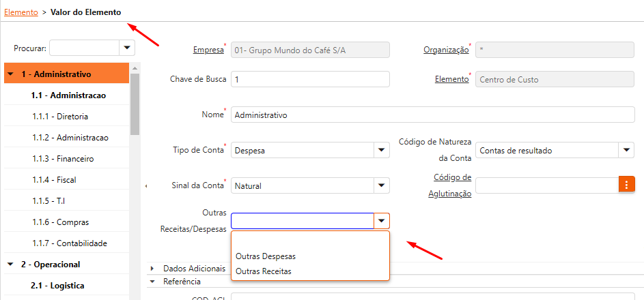Collapse the 1 - Administrativo tree node
644x300 pixels.
(x=12, y=74)
